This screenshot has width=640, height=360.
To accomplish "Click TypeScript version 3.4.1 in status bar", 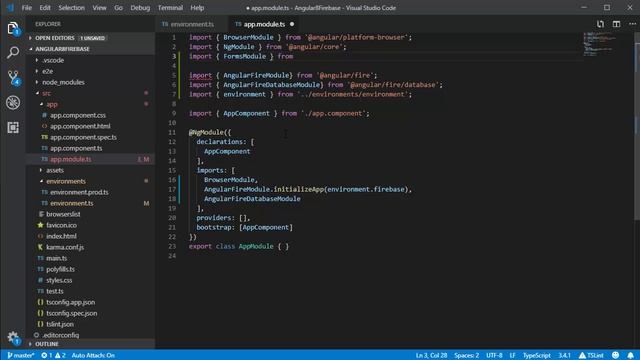I will tap(564, 356).
